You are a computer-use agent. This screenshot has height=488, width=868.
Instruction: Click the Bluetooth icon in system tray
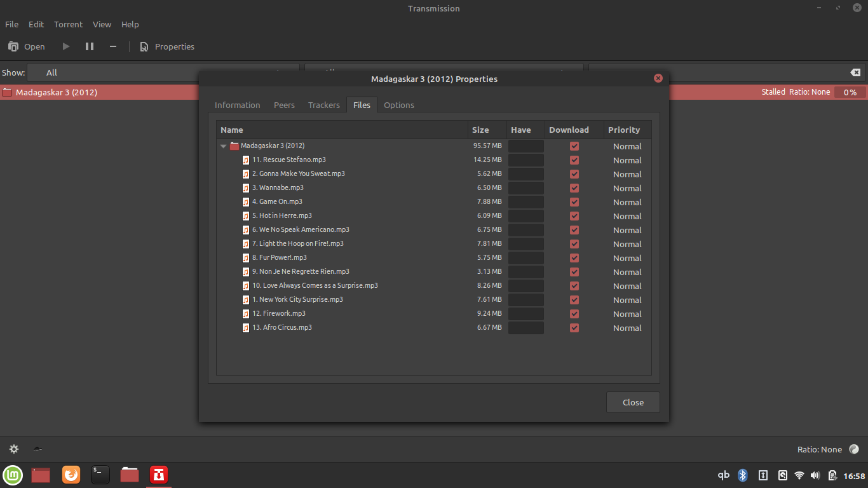point(742,475)
